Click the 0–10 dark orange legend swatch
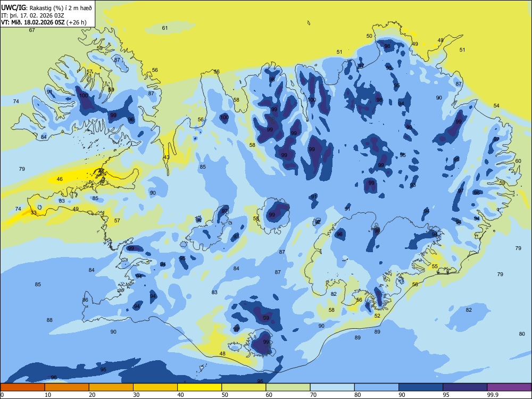 tap(23, 387)
